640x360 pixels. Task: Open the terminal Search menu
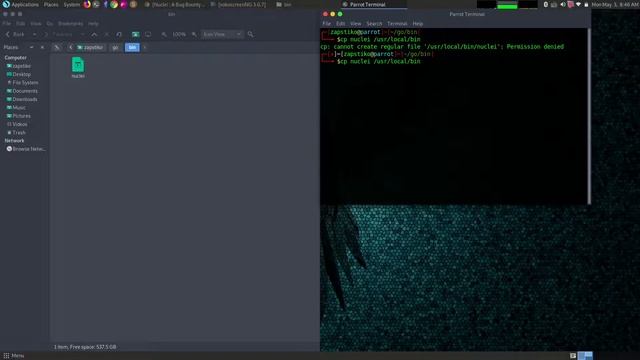click(374, 24)
